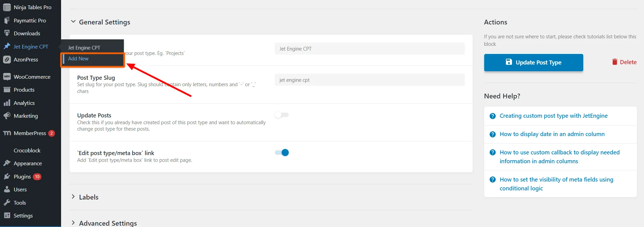This screenshot has width=644, height=227.
Task: Click the Downloads sidebar icon
Action: 7,33
